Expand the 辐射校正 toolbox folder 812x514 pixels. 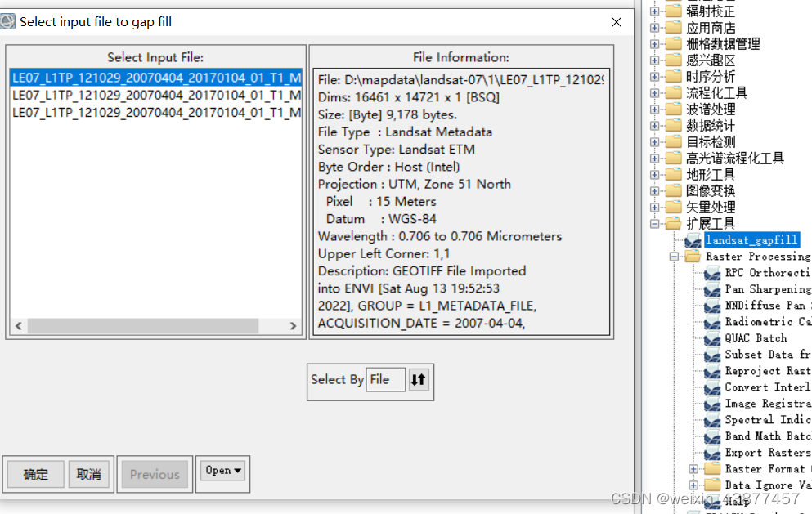(654, 11)
